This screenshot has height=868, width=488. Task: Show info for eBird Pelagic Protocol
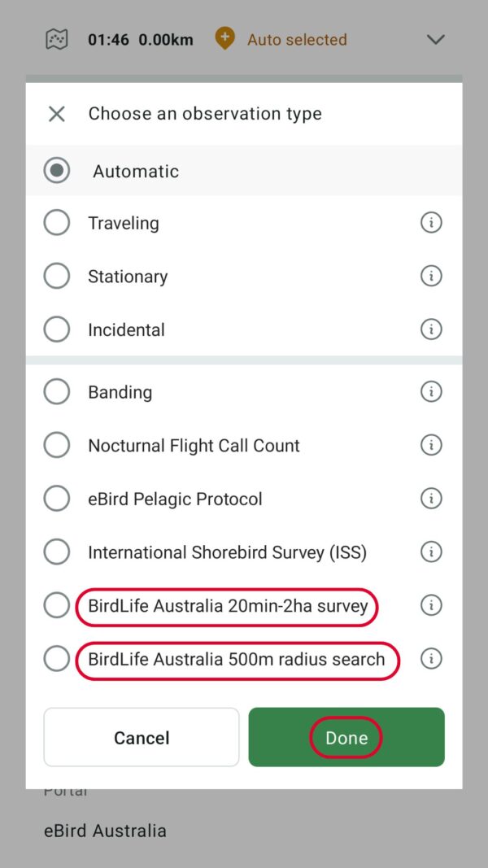click(x=432, y=499)
